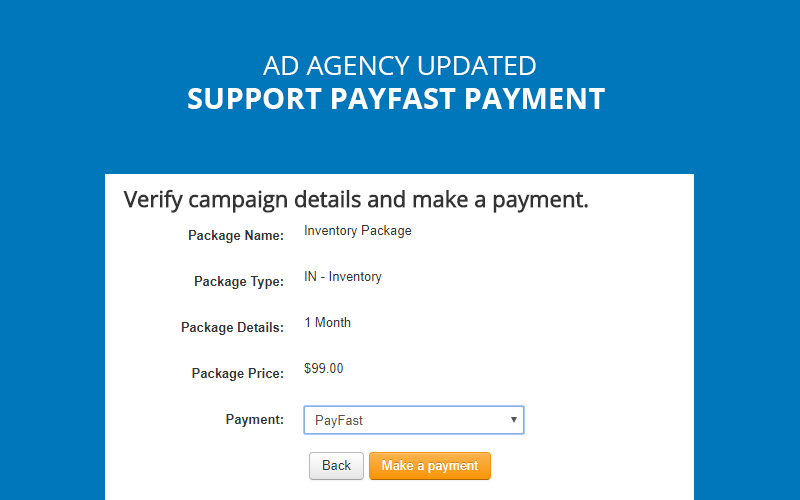Select the 1 Month duration text
Viewport: 800px width, 500px height.
[327, 323]
